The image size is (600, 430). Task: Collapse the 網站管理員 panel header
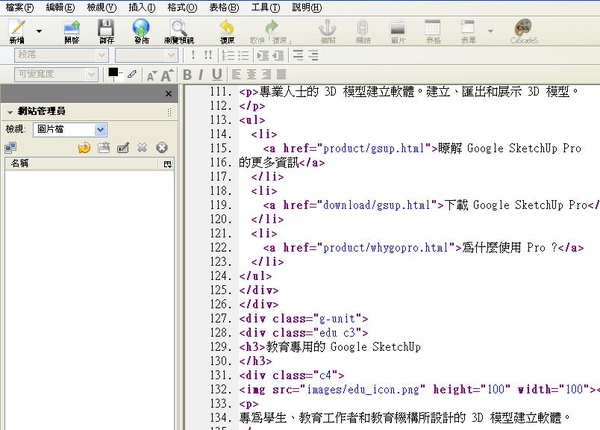9,111
